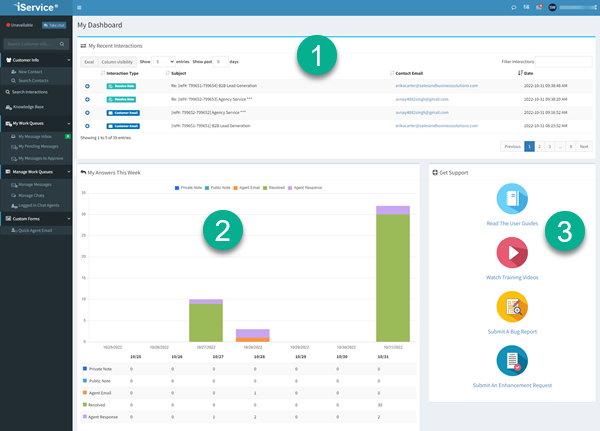Open the chat bubble icon in header
Screen dimensions: 600x431
tap(514, 7)
